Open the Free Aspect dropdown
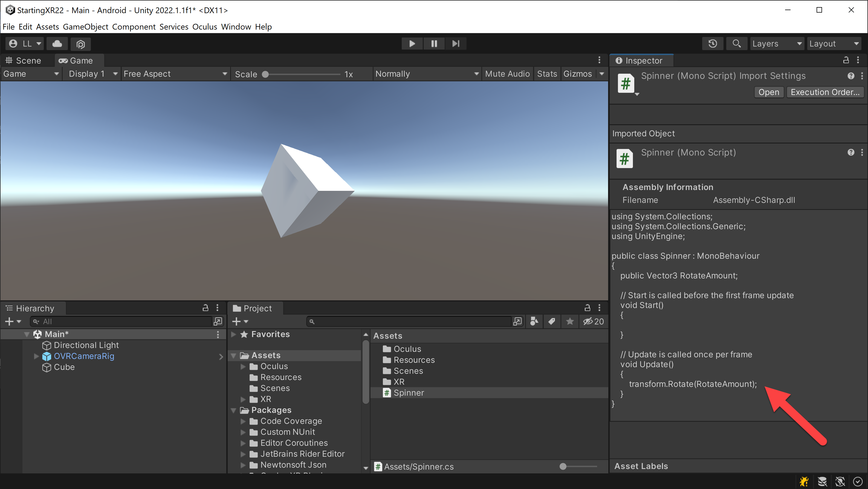 click(175, 74)
